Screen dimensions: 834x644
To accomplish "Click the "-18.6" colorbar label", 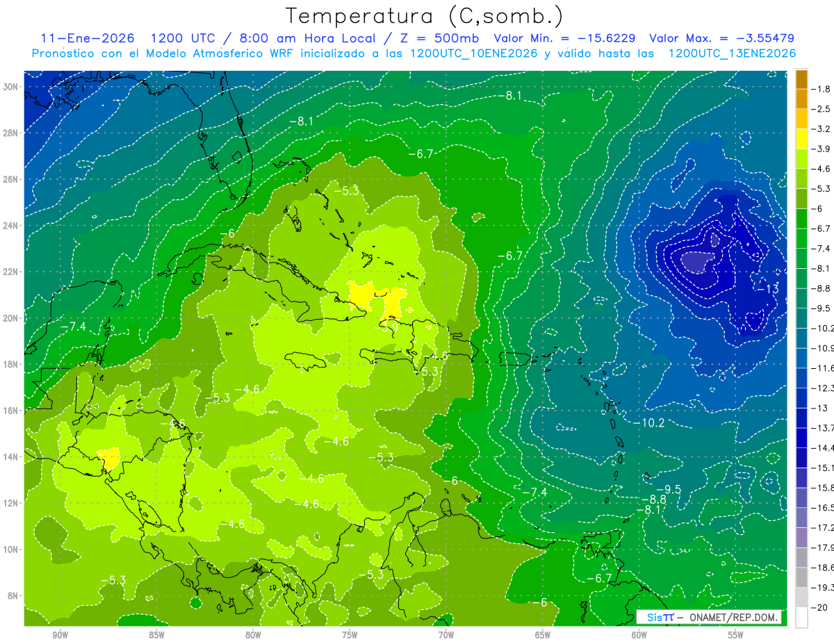I will point(824,568).
